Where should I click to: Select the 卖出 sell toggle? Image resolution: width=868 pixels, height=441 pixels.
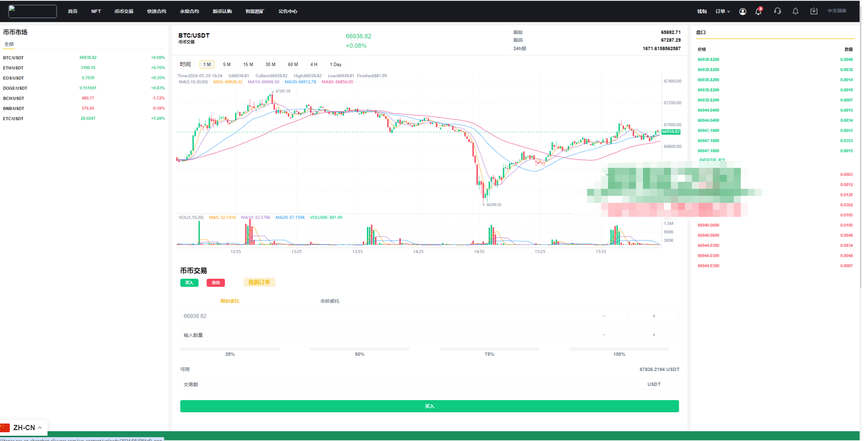(x=216, y=283)
